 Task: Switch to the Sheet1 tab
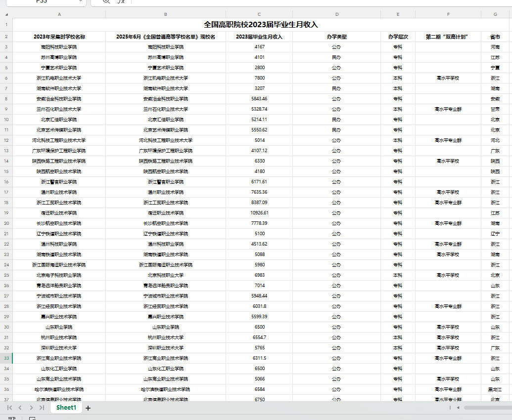[x=66, y=408]
